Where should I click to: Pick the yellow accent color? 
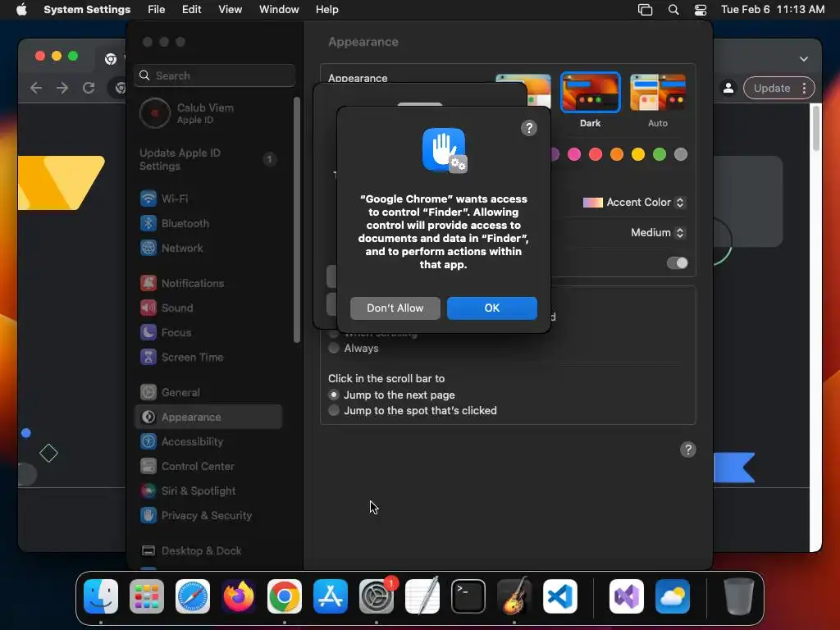tap(638, 155)
